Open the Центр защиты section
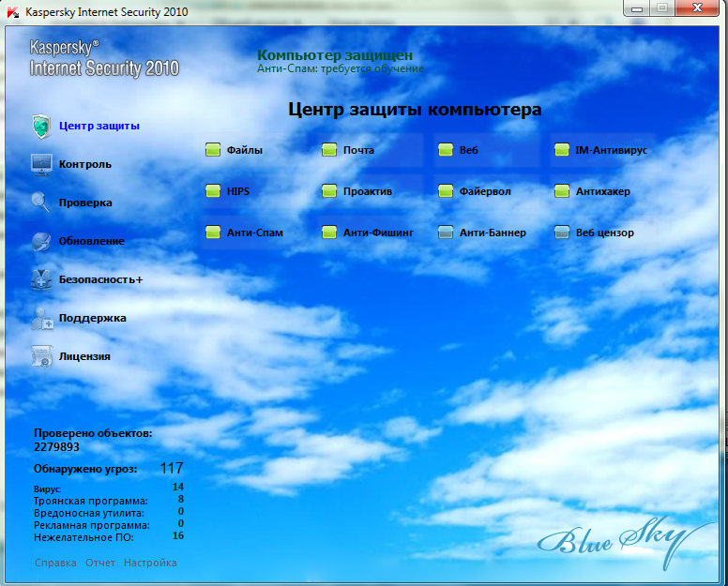Screen dimensions: 728x586 click(99, 126)
